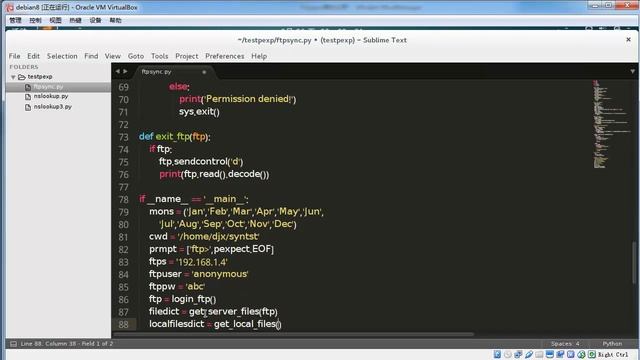This screenshot has width=640, height=360.
Task: Click 'Line 88, Column 38' status text
Action: (x=48, y=344)
